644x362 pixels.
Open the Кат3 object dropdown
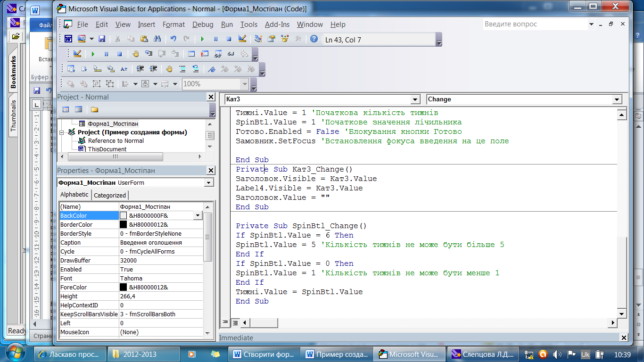tap(415, 99)
